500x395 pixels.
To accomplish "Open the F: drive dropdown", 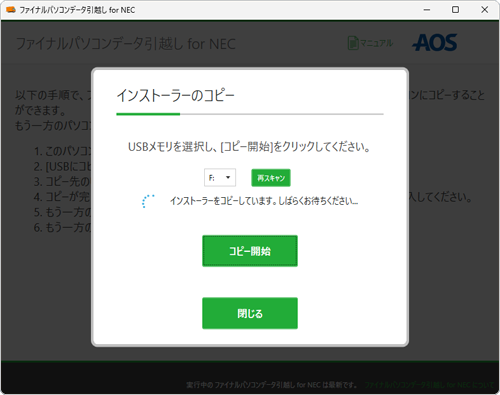I will coord(220,177).
